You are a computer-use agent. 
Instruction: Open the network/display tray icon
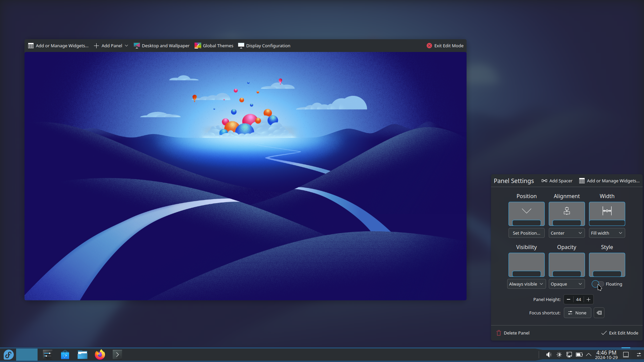569,355
